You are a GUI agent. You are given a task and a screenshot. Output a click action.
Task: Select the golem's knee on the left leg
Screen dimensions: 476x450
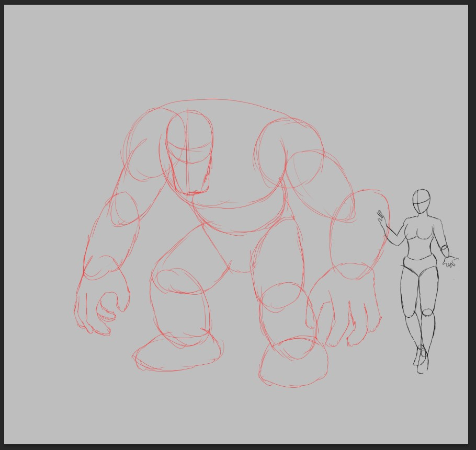pyautogui.click(x=179, y=281)
